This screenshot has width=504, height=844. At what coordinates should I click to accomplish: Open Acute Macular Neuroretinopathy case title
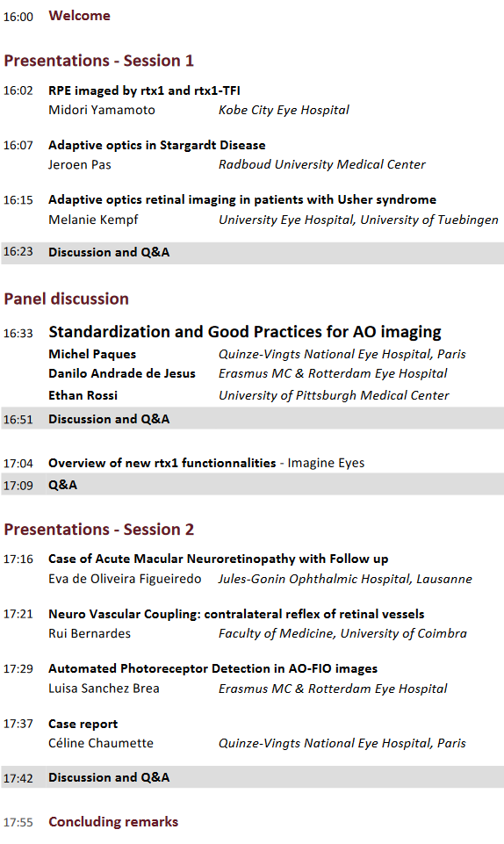[x=218, y=559]
